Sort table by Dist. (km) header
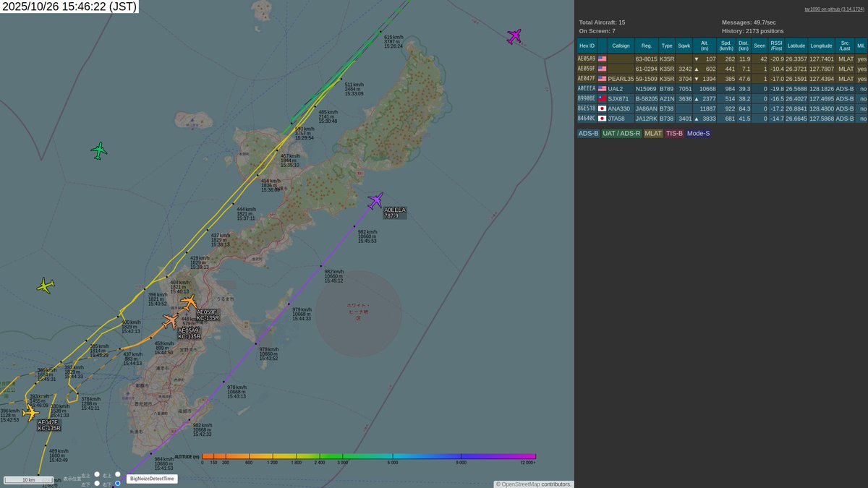This screenshot has width=868, height=488. click(744, 45)
